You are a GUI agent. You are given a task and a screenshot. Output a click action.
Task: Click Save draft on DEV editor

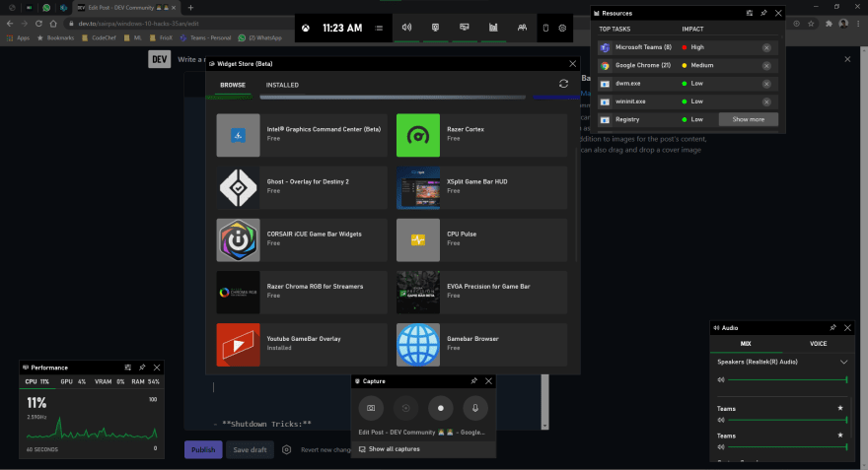click(x=250, y=450)
